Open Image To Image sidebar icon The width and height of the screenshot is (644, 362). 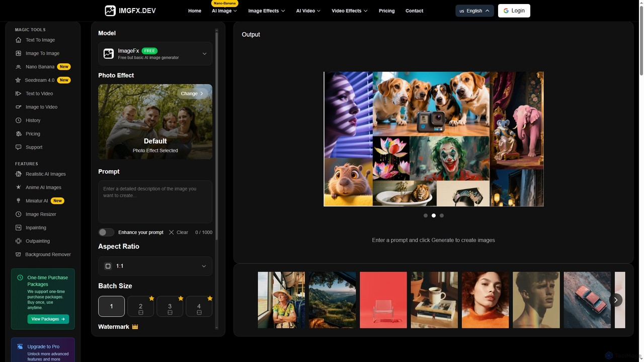(x=19, y=53)
